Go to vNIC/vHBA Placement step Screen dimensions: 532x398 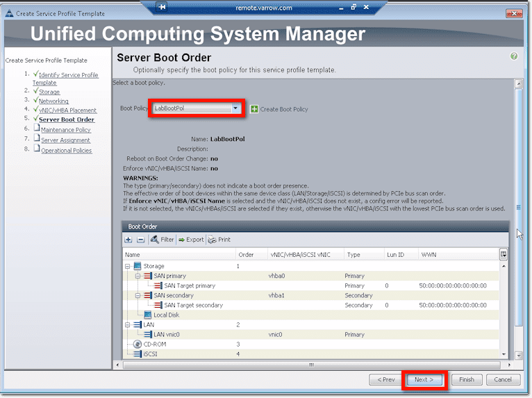coord(67,110)
